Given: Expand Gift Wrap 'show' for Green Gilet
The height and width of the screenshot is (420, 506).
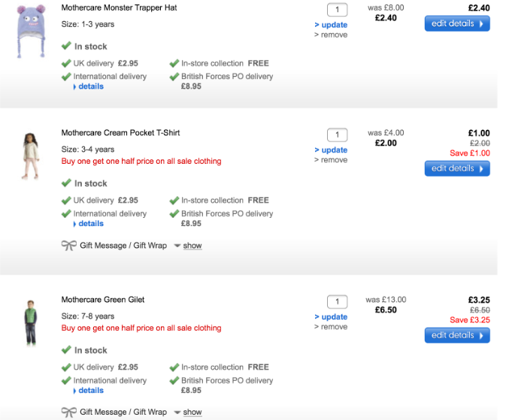Looking at the screenshot, I should pyautogui.click(x=192, y=412).
